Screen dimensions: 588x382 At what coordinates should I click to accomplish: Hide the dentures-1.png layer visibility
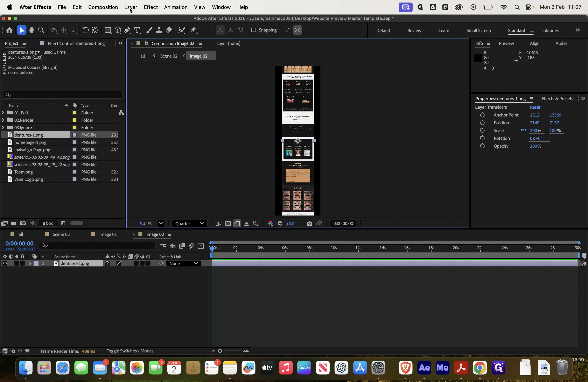click(x=5, y=263)
